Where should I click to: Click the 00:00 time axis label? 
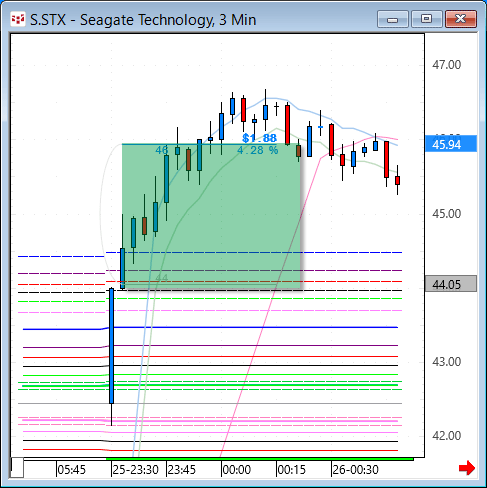pos(237,470)
